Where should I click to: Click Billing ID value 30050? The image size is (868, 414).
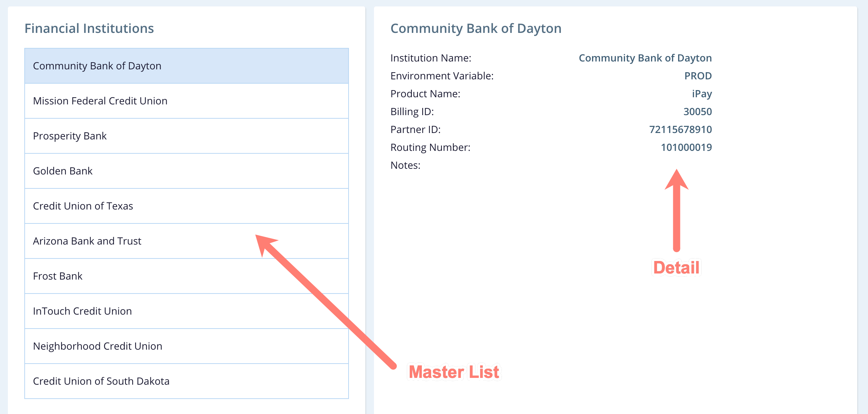pyautogui.click(x=697, y=112)
